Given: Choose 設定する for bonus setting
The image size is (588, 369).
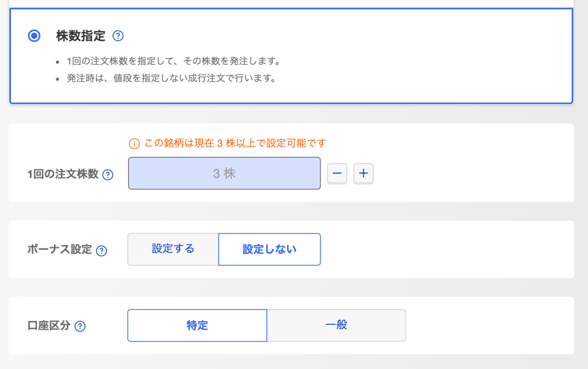Looking at the screenshot, I should [x=173, y=249].
